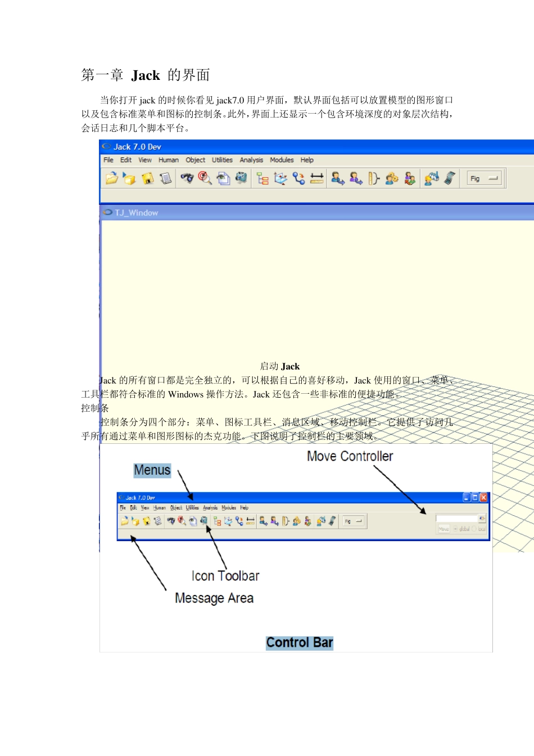Image resolution: width=534 pixels, height=756 pixels.
Task: Click the magnifier target icon in top toolbar
Action: click(x=205, y=178)
